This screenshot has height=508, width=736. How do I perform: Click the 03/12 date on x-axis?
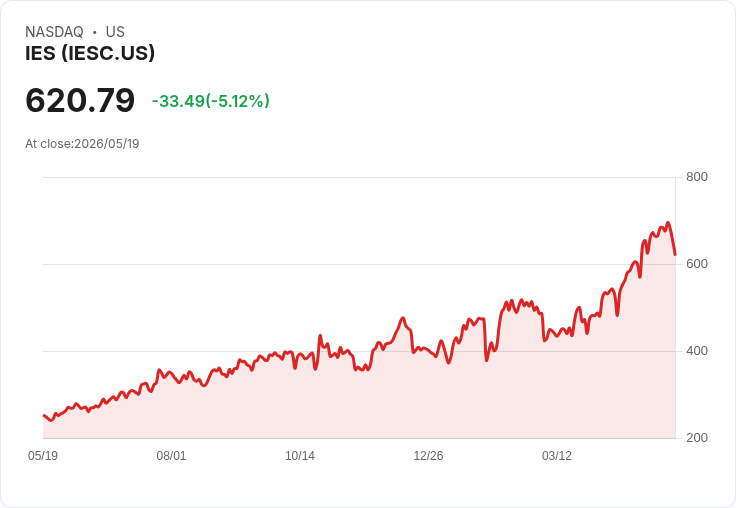(557, 456)
